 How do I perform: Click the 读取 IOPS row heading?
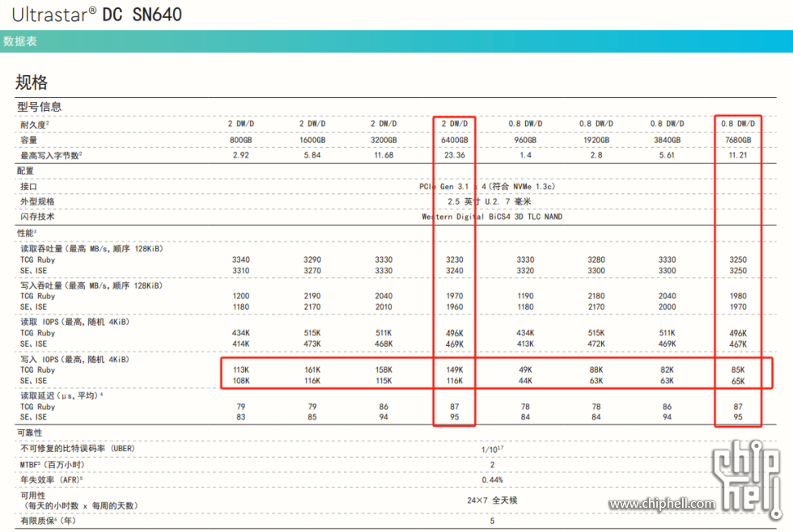[x=74, y=322]
